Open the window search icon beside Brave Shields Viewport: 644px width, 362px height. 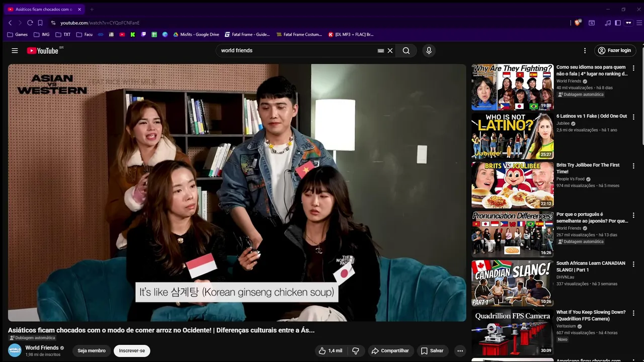point(592,23)
